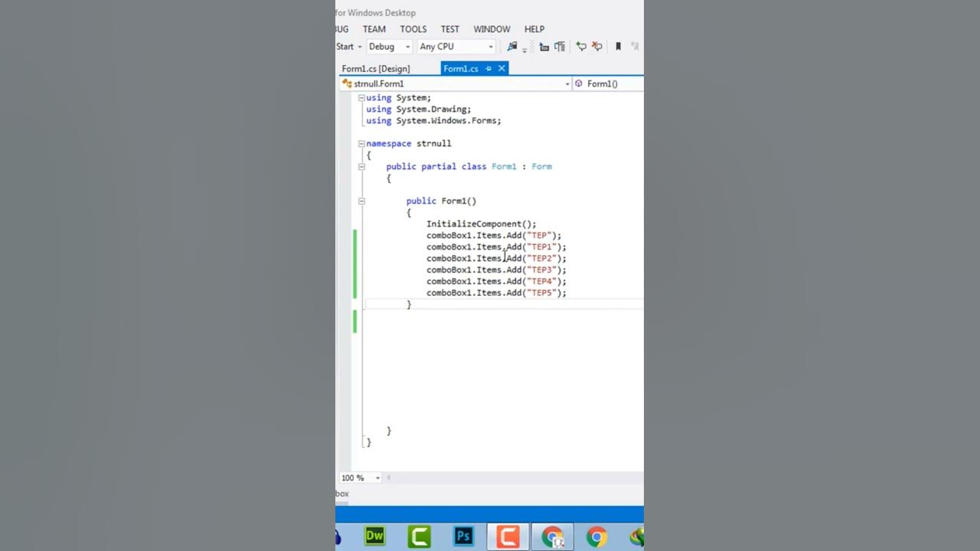The image size is (980, 551).
Task: Click the InitializeComponent(); line
Action: (482, 224)
